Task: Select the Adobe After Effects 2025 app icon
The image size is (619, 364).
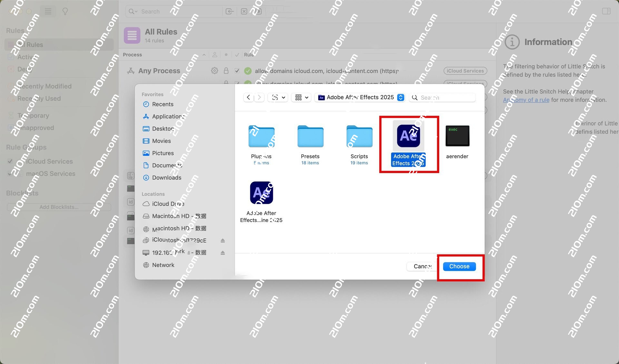Action: [408, 136]
